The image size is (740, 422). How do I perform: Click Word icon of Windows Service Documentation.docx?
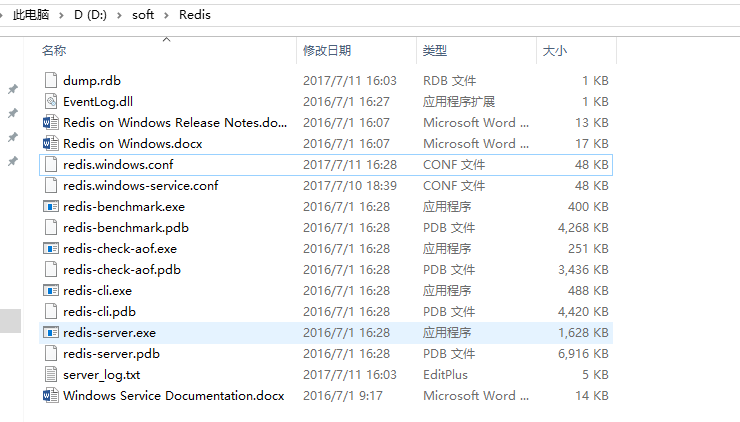(x=50, y=396)
